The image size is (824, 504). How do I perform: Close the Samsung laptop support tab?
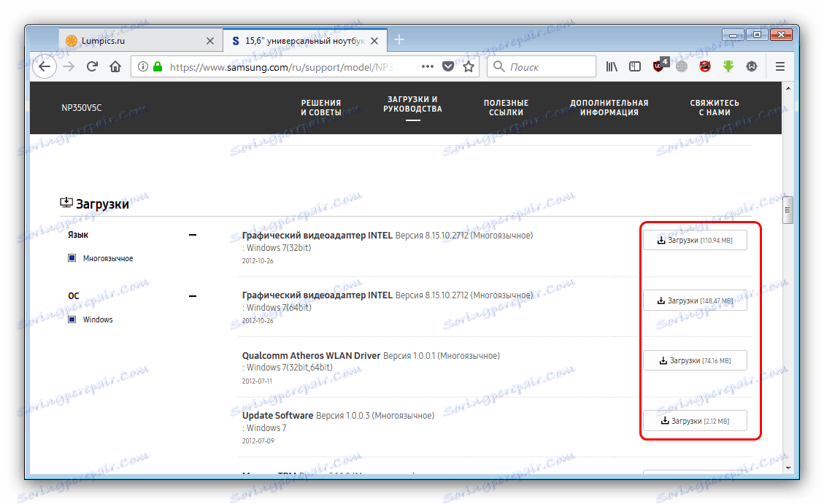pyautogui.click(x=374, y=41)
